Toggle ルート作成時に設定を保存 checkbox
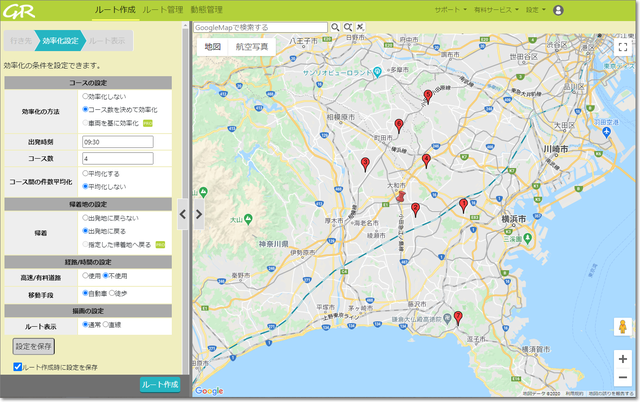 pos(18,367)
